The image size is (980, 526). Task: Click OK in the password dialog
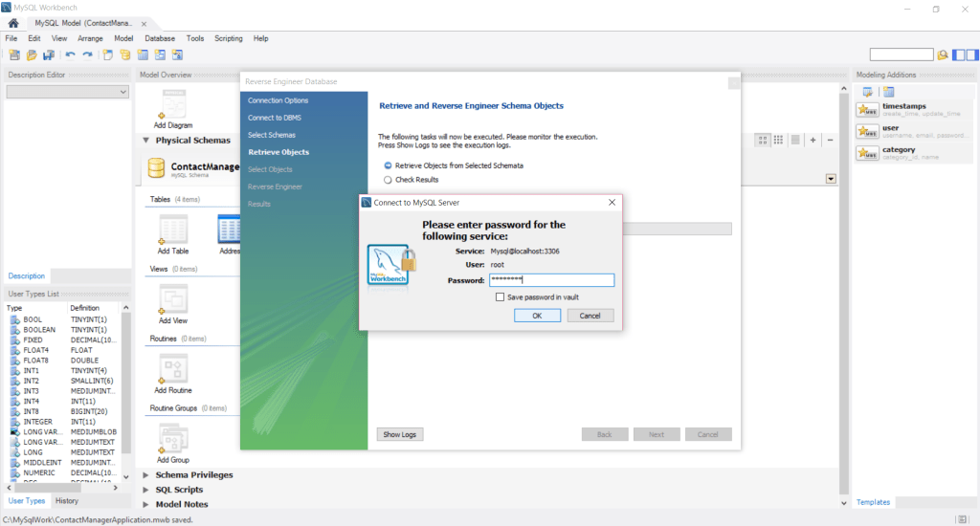(x=537, y=317)
